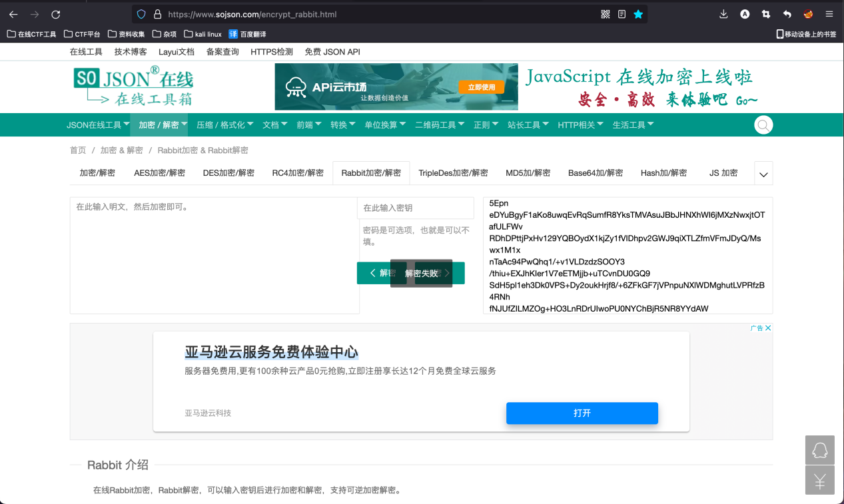844x504 pixels.
Task: Expand the HTTP相关 dropdown menu
Action: point(581,125)
